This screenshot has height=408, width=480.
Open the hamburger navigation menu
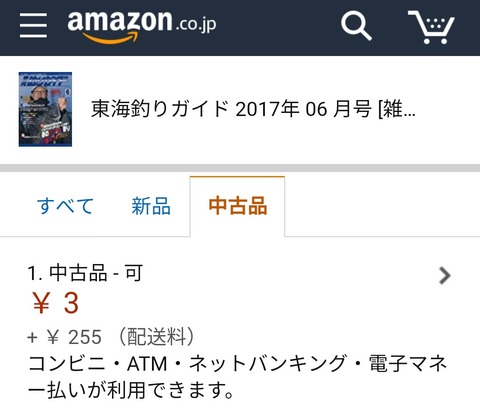click(33, 26)
